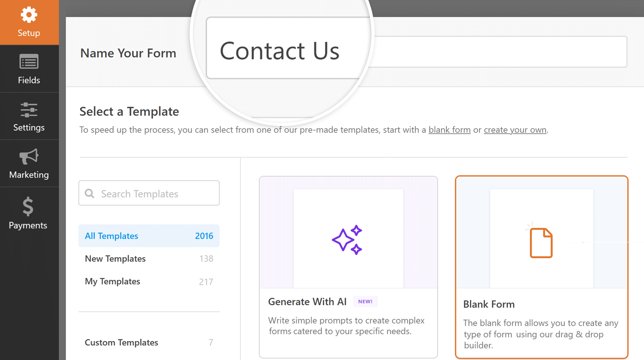The height and width of the screenshot is (360, 644).
Task: Click the "create your own" link
Action: [x=515, y=130]
